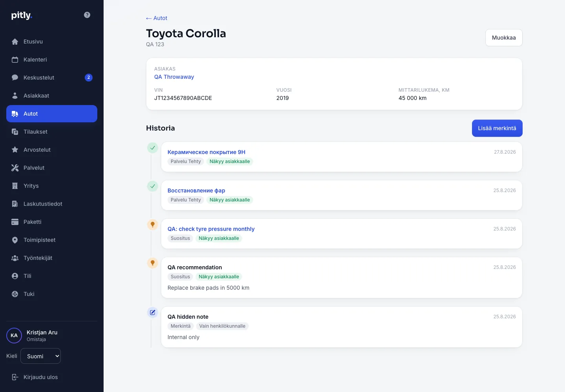This screenshot has height=392, width=565.
Task: Open QA: check tyre pressure monthly entry
Action: 211,229
